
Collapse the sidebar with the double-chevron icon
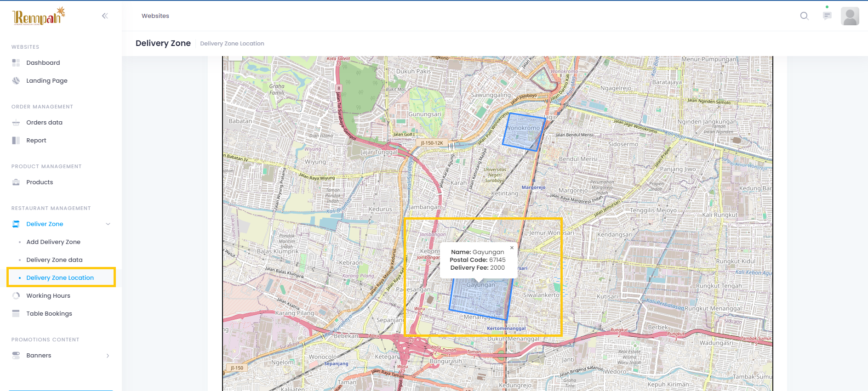click(x=105, y=16)
